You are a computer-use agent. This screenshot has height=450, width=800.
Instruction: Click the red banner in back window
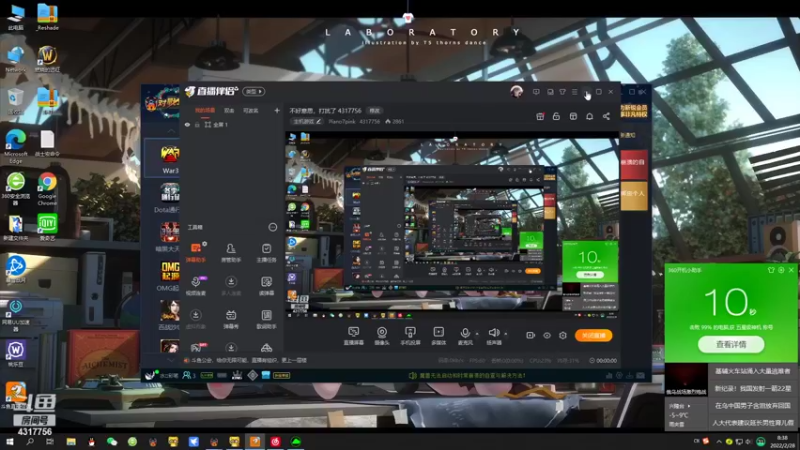[634, 164]
